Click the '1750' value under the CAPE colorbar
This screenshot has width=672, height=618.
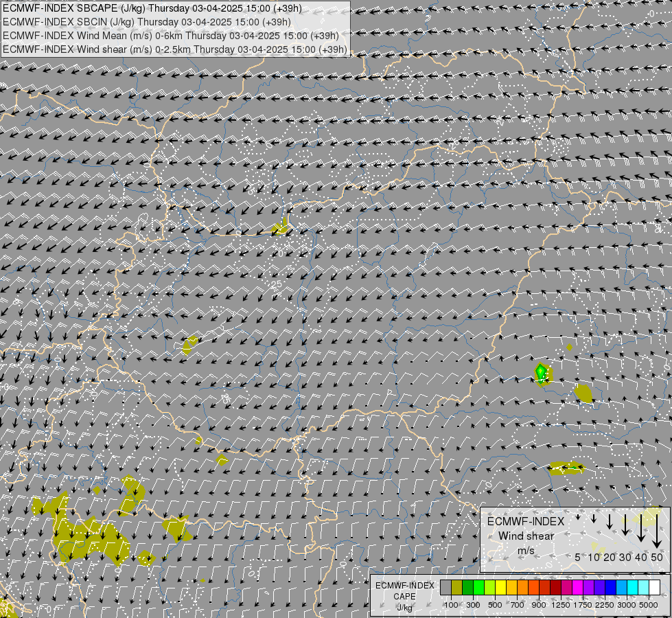point(583,605)
